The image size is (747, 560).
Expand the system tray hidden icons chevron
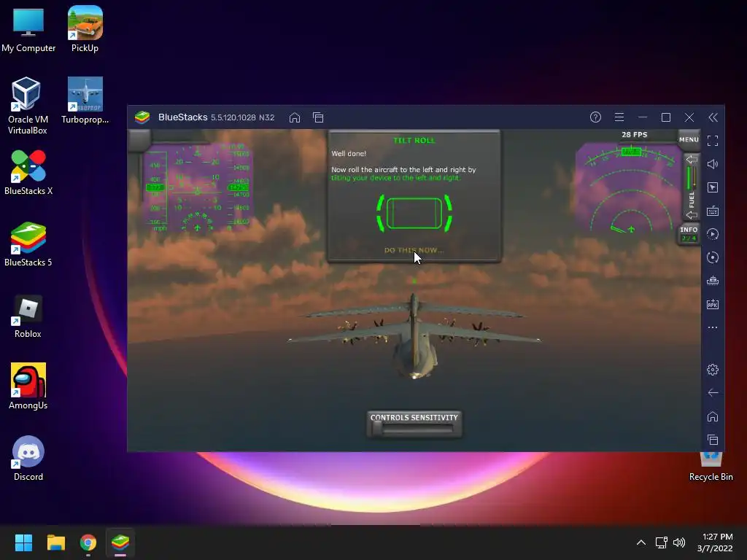click(641, 542)
